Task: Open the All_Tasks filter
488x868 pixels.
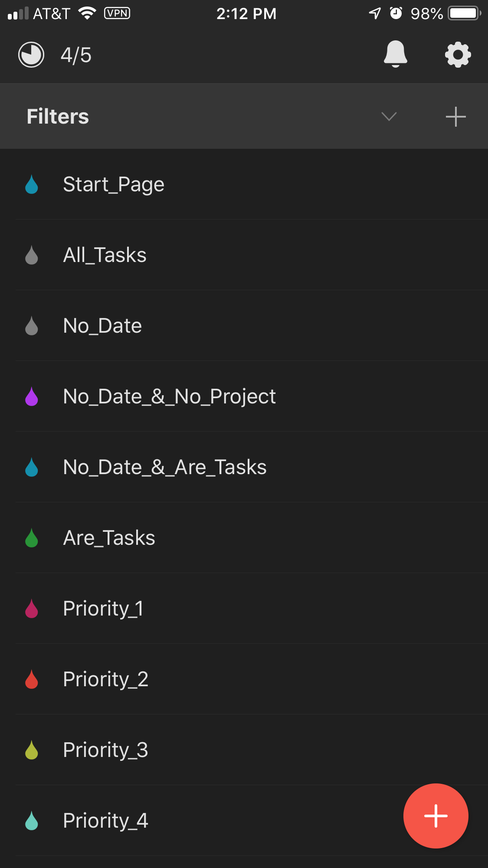Action: click(244, 255)
